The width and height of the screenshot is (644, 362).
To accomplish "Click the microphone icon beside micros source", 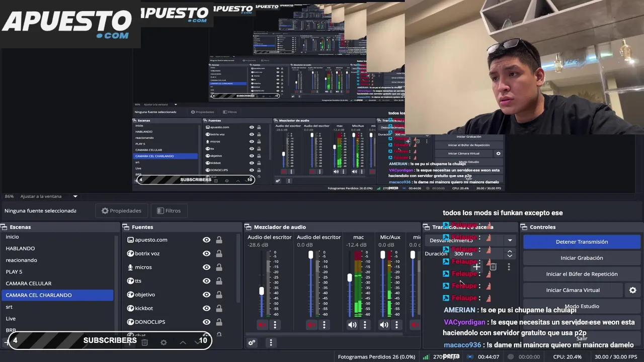I will click(x=130, y=267).
